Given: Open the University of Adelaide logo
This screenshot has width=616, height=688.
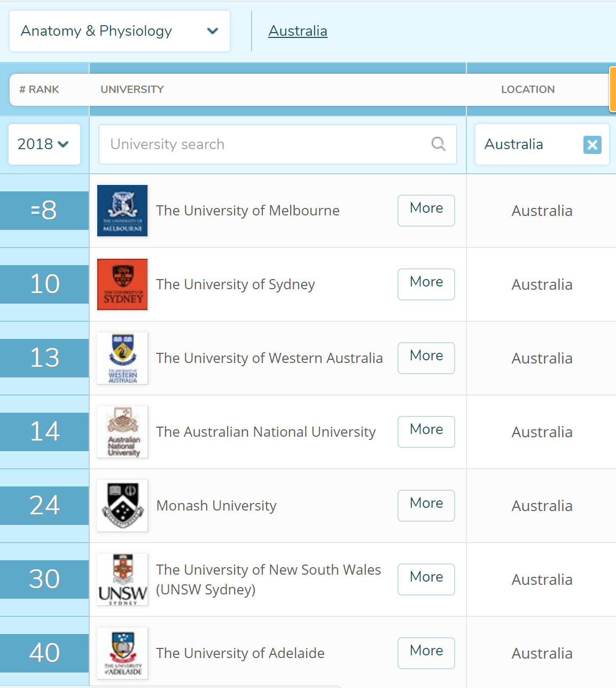Looking at the screenshot, I should coord(122,653).
